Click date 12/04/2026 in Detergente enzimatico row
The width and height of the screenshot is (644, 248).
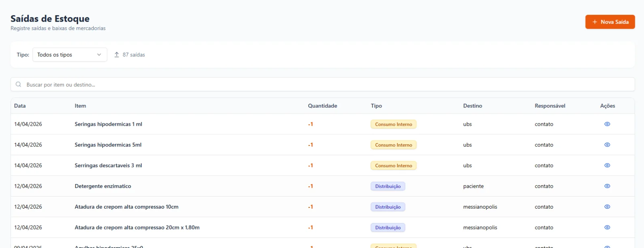pos(28,186)
